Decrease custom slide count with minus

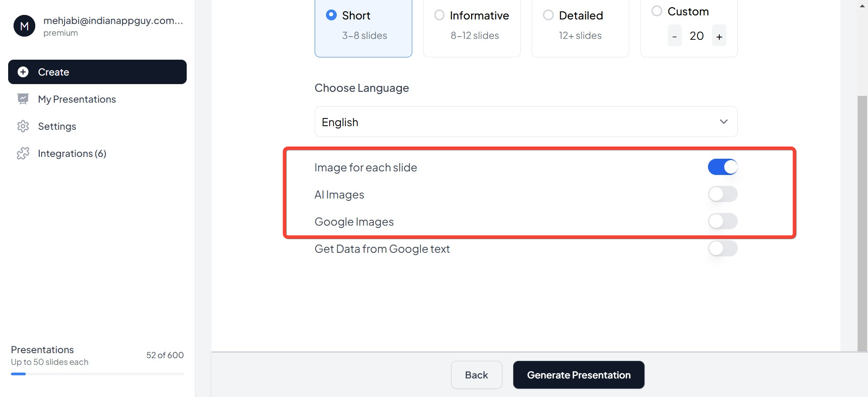click(674, 36)
